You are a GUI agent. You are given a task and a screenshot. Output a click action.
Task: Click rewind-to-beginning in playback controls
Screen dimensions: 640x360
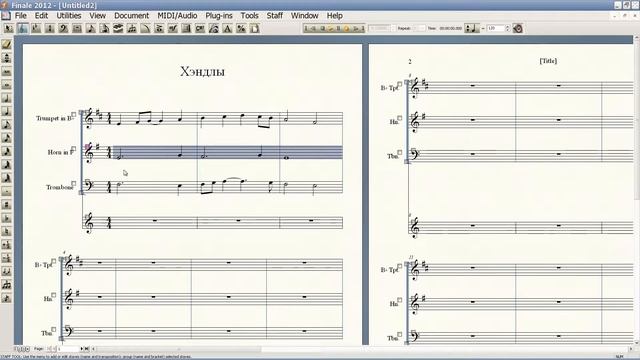[306, 29]
